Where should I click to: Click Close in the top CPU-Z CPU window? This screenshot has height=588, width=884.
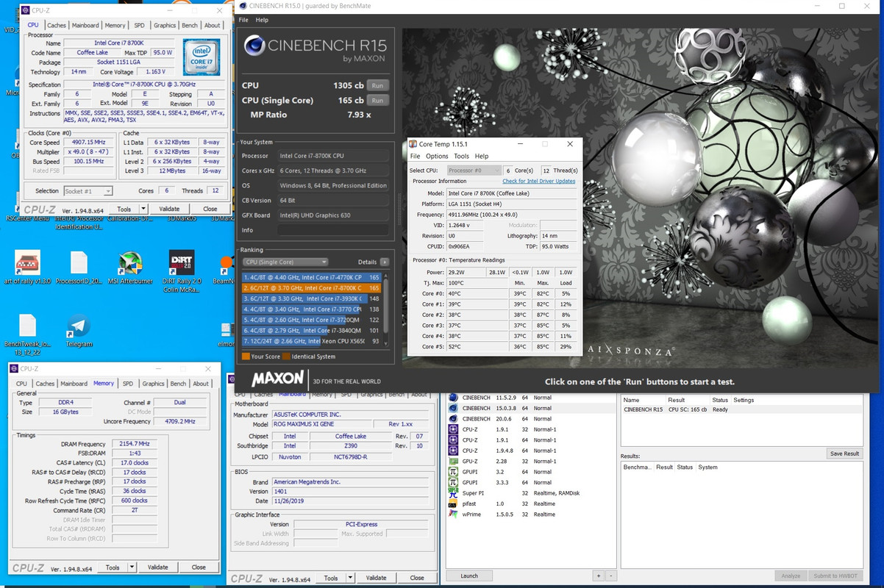210,209
